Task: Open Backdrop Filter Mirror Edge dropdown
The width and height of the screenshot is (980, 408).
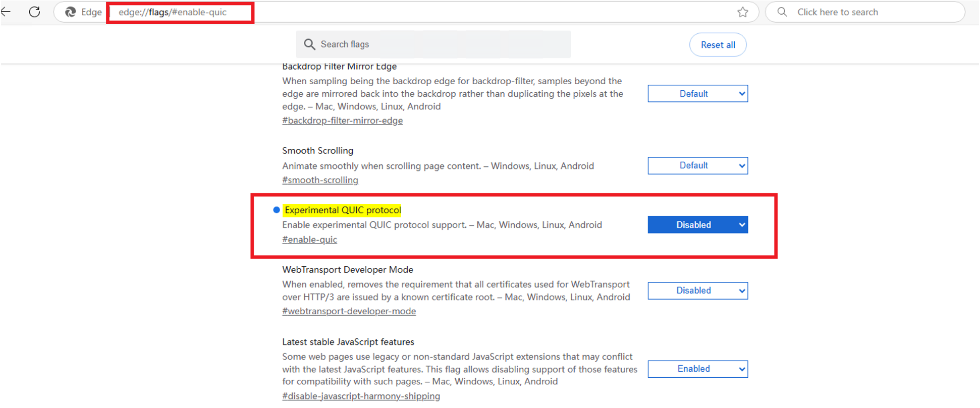Action: [697, 93]
